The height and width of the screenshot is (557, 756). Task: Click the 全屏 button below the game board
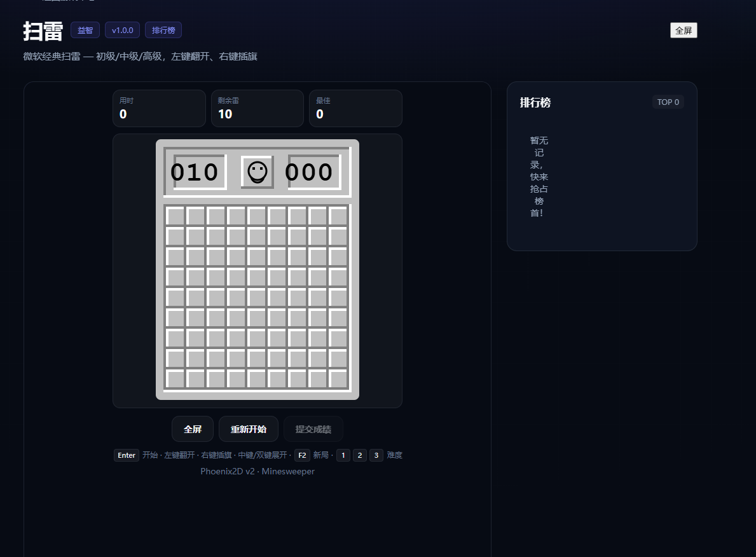pyautogui.click(x=193, y=429)
